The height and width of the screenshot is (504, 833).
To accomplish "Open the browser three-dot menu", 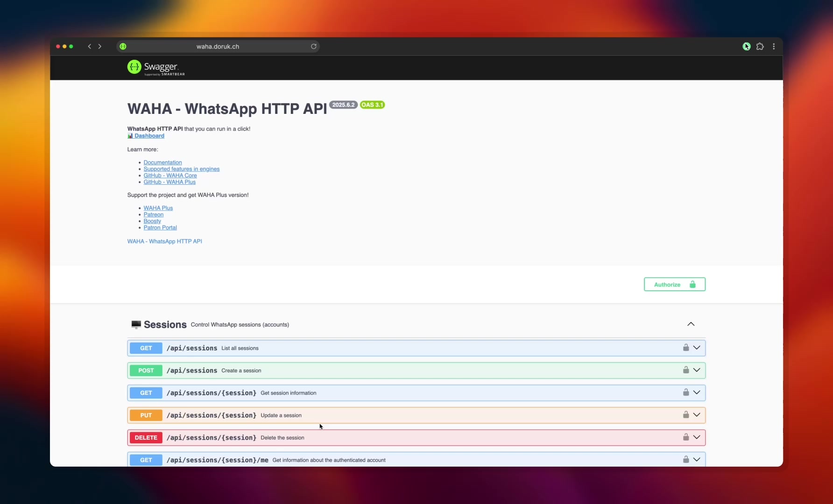I will point(774,46).
